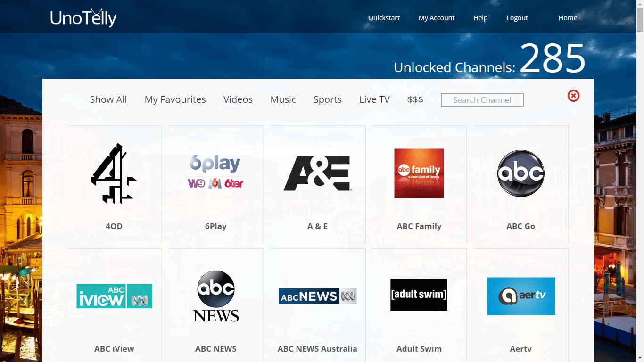Open the ABC iView channel logo
This screenshot has height=362, width=644.
tap(114, 296)
